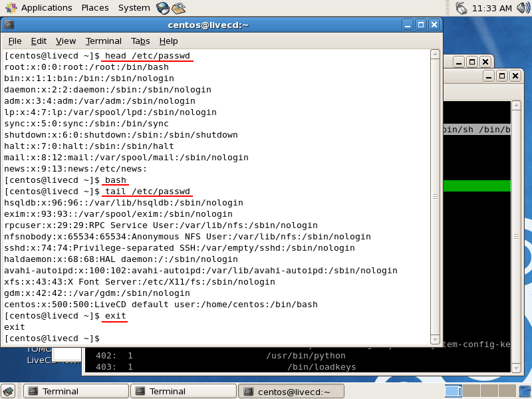Open the Tabs menu
Image resolution: width=532 pixels, height=399 pixels.
coord(140,41)
